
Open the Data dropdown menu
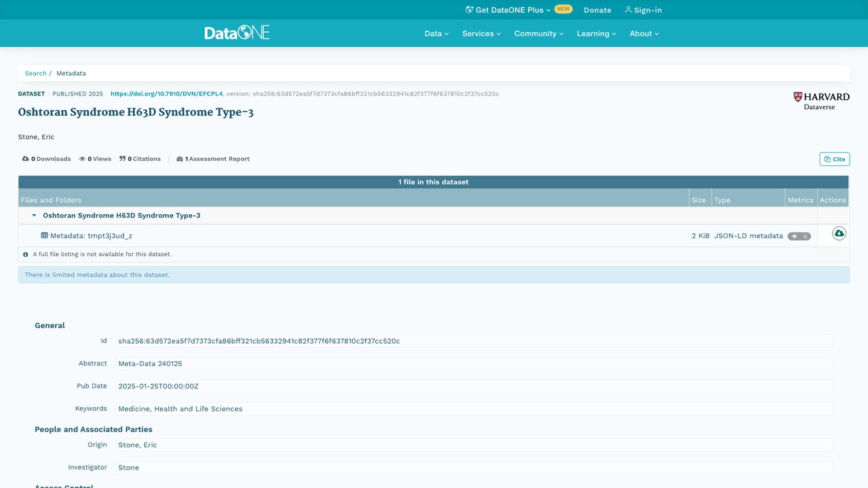[x=437, y=33]
